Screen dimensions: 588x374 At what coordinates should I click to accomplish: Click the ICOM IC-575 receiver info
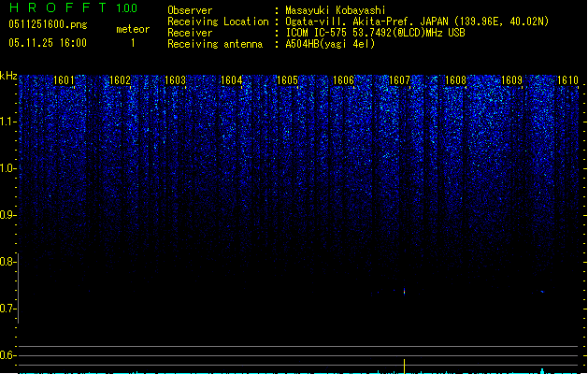pos(376,33)
